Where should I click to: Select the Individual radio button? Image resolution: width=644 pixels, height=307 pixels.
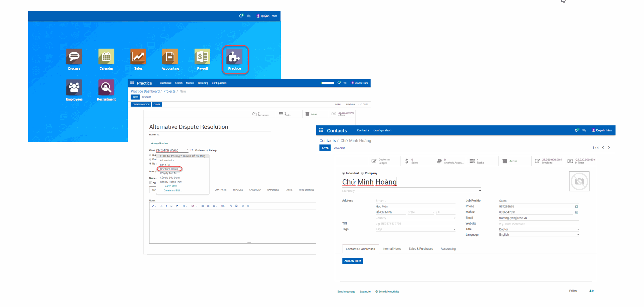click(343, 173)
